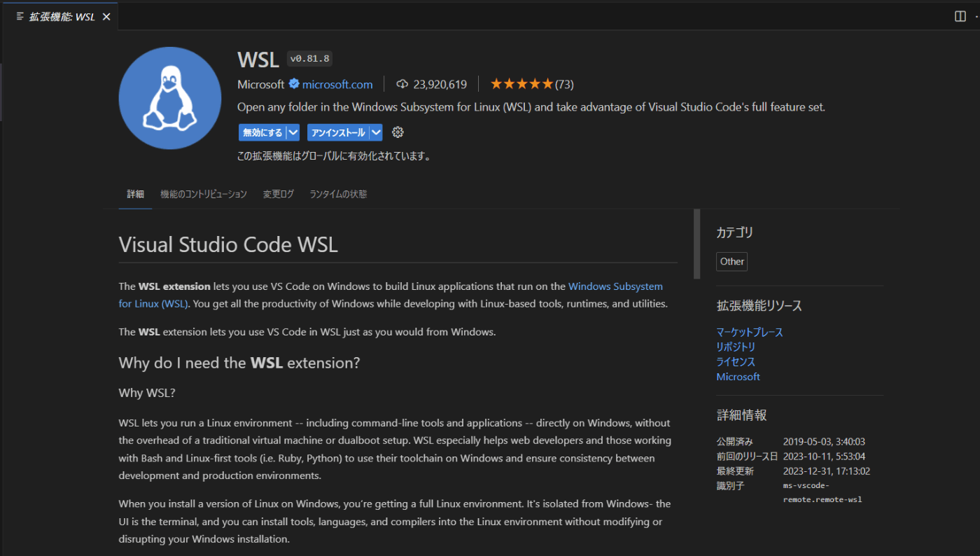This screenshot has width=980, height=556.
Task: Click the 2023-10-11, 5:53:04 release date
Action: tap(825, 457)
